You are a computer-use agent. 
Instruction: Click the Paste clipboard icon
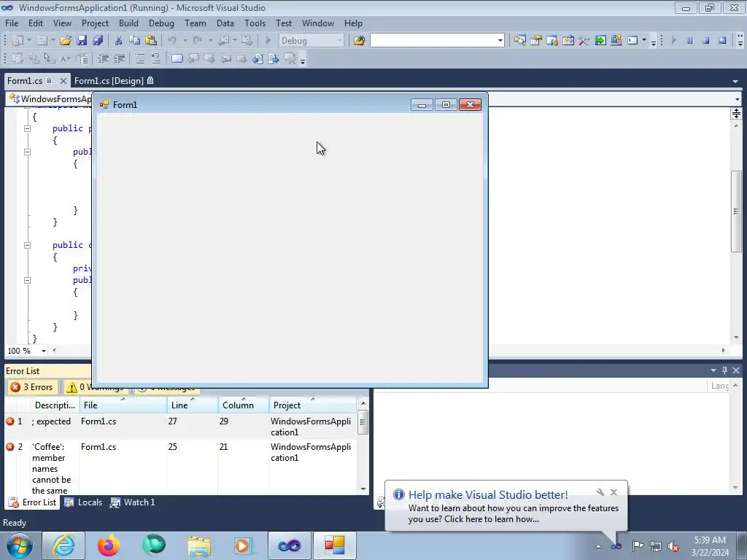pyautogui.click(x=150, y=41)
